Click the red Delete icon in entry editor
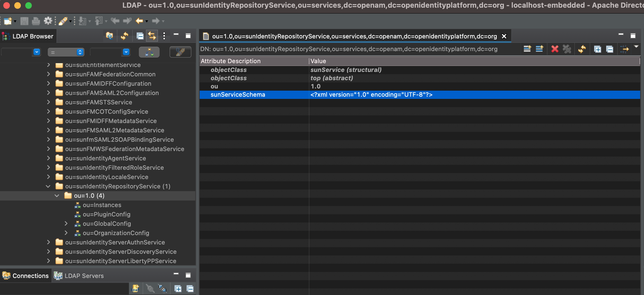Image resolution: width=644 pixels, height=295 pixels. tap(555, 49)
